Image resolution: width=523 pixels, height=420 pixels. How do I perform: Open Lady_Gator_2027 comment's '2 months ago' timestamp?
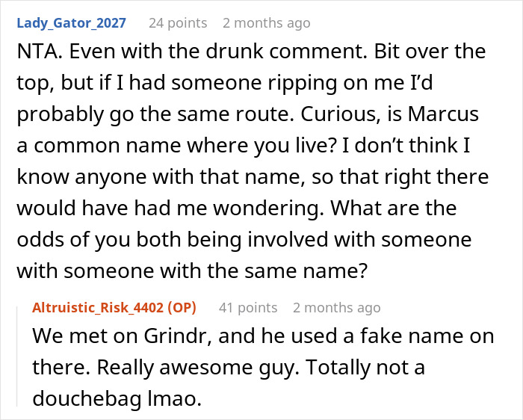coord(272,23)
